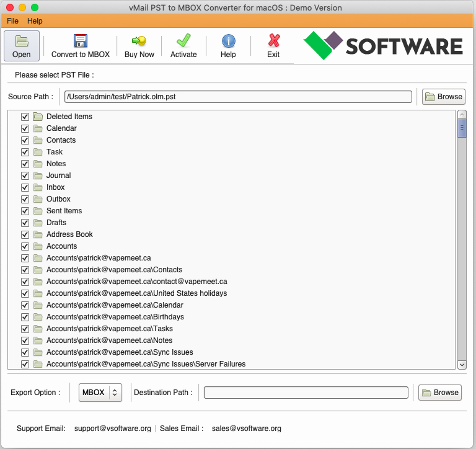476x449 pixels.
Task: Click support@vsoftware.org email text
Action: click(113, 429)
